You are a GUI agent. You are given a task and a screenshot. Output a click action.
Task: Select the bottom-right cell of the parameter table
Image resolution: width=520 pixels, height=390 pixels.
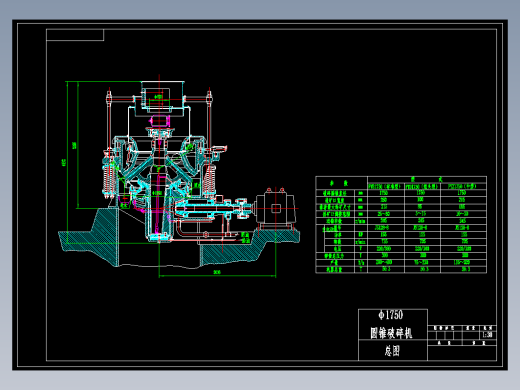click(x=463, y=269)
